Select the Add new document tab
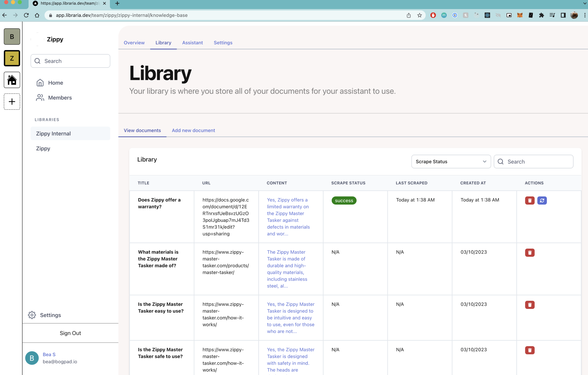This screenshot has width=588, height=375. coord(193,130)
